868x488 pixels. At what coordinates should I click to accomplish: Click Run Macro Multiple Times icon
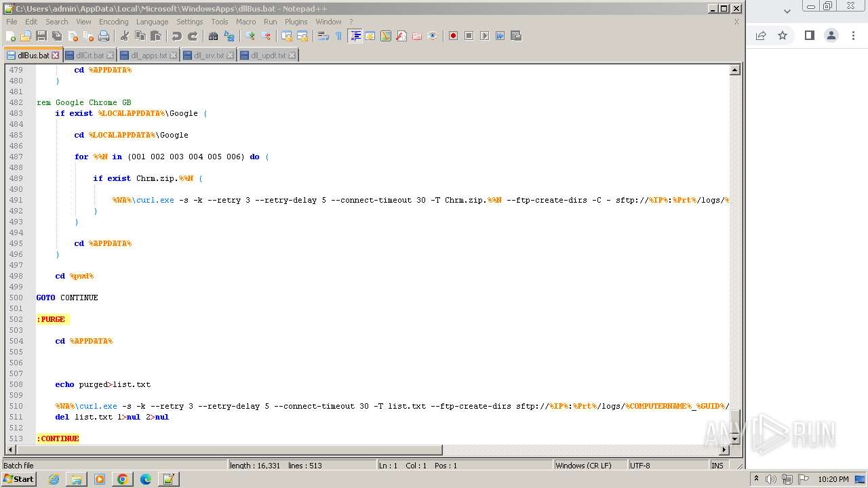pyautogui.click(x=500, y=36)
